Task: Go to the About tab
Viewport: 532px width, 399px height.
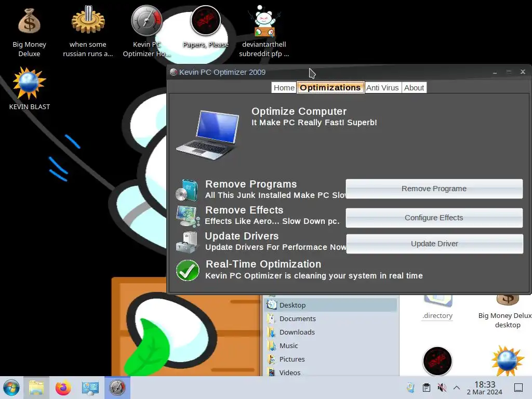Action: pos(414,87)
